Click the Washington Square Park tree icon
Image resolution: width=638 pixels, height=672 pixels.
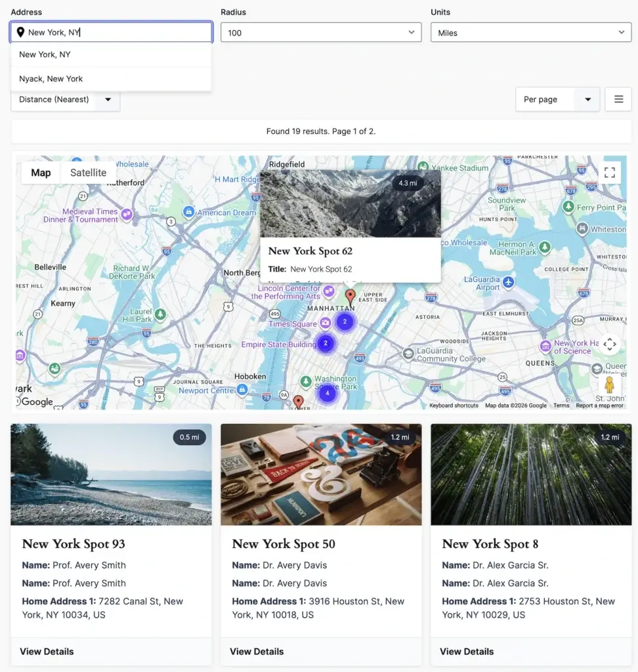click(306, 381)
